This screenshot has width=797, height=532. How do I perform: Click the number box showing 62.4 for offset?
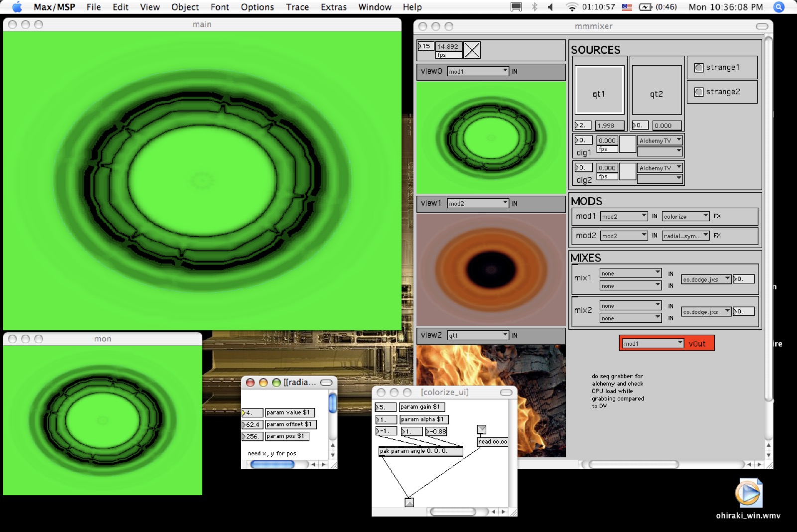(x=253, y=424)
